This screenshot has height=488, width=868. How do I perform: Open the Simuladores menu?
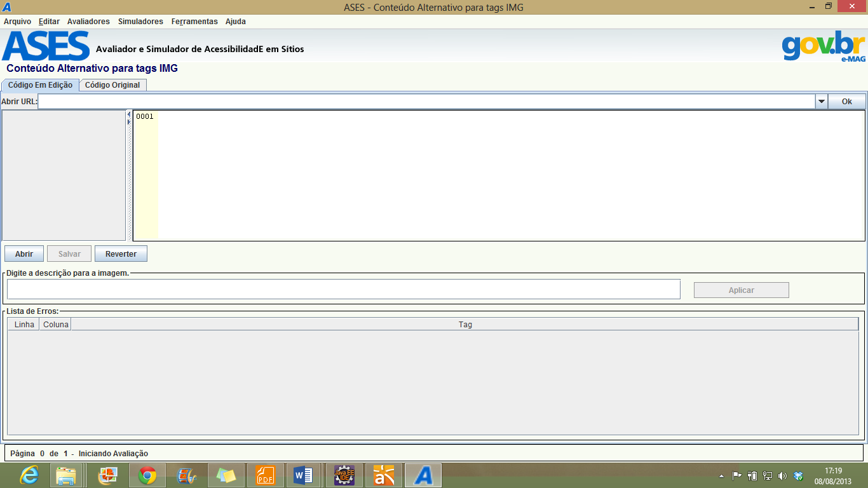point(140,21)
